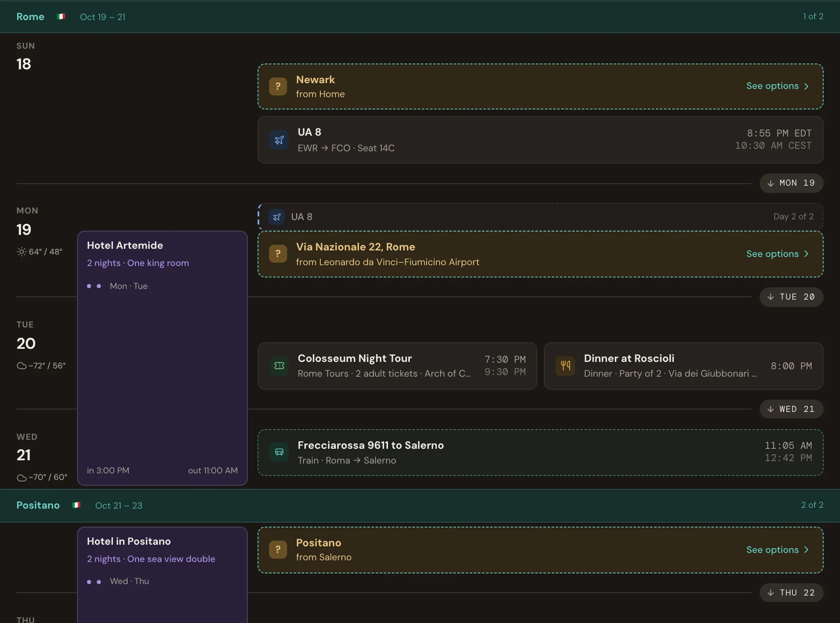Image resolution: width=840 pixels, height=623 pixels.
Task: Click the airplane icon on UA 8 card
Action: click(x=279, y=140)
